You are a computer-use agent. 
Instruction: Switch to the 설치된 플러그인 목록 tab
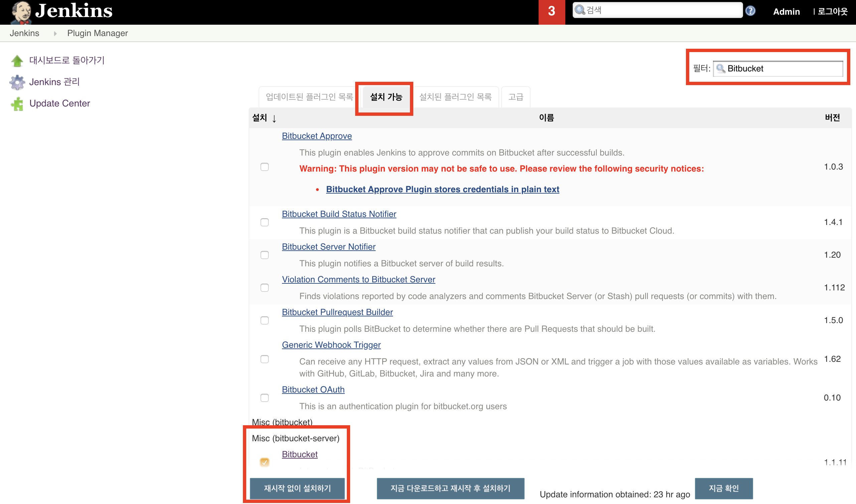(455, 97)
